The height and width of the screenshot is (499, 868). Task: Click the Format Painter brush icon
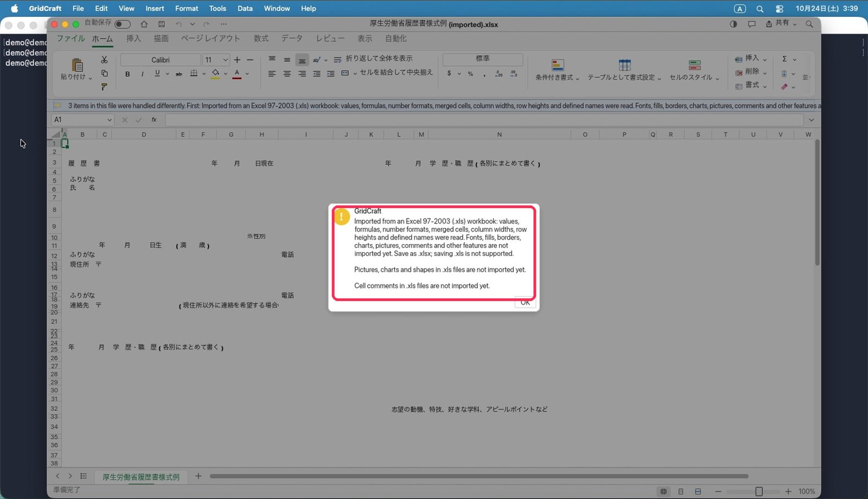click(x=104, y=87)
